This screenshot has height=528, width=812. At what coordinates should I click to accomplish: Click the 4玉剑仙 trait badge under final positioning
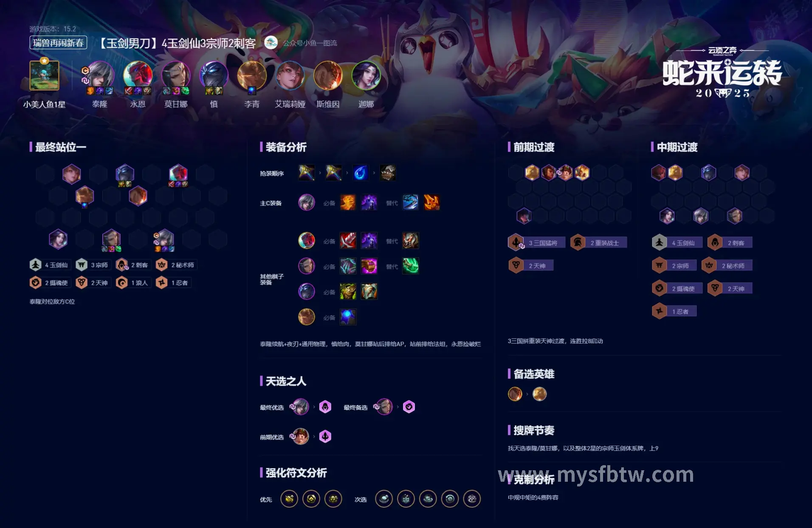point(49,265)
